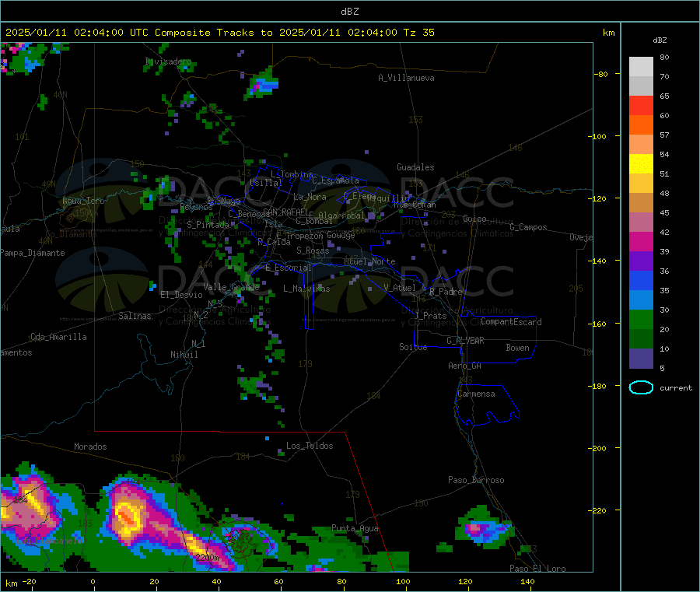Click the 'current' label in the legend
The height and width of the screenshot is (592, 700).
[x=675, y=388]
